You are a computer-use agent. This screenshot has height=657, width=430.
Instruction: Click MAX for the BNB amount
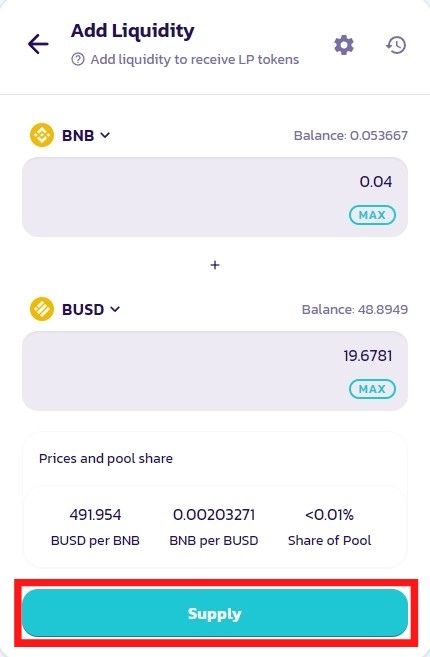pos(372,215)
